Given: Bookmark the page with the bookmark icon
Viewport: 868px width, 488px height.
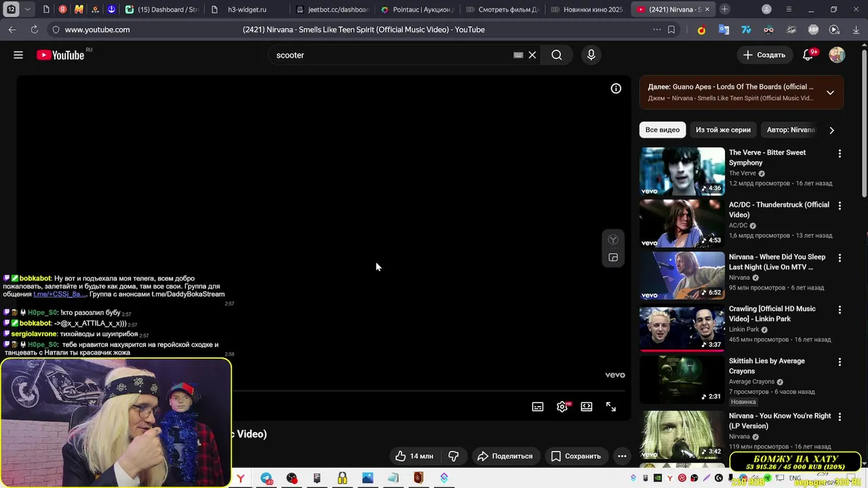Looking at the screenshot, I should click(x=671, y=30).
